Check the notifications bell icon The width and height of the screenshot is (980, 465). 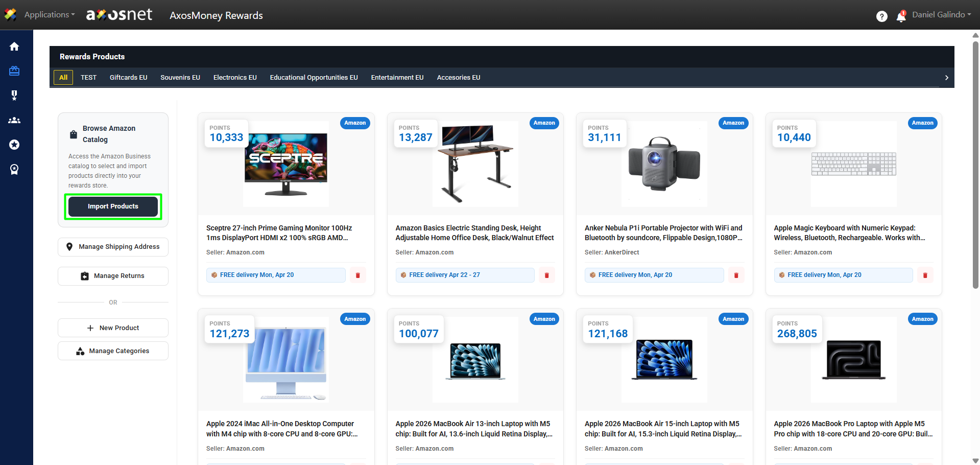tap(901, 17)
